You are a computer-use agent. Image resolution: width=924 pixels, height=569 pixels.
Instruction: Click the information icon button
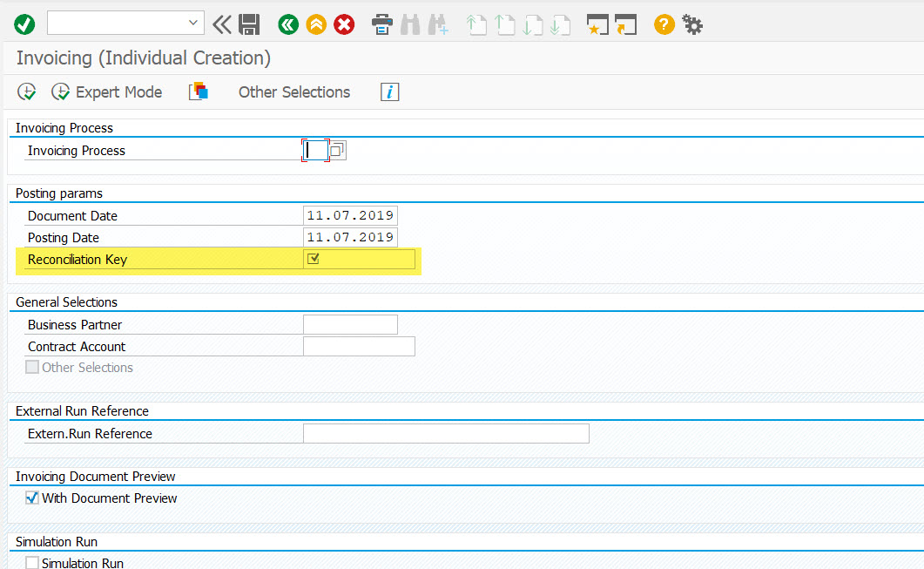pos(389,91)
